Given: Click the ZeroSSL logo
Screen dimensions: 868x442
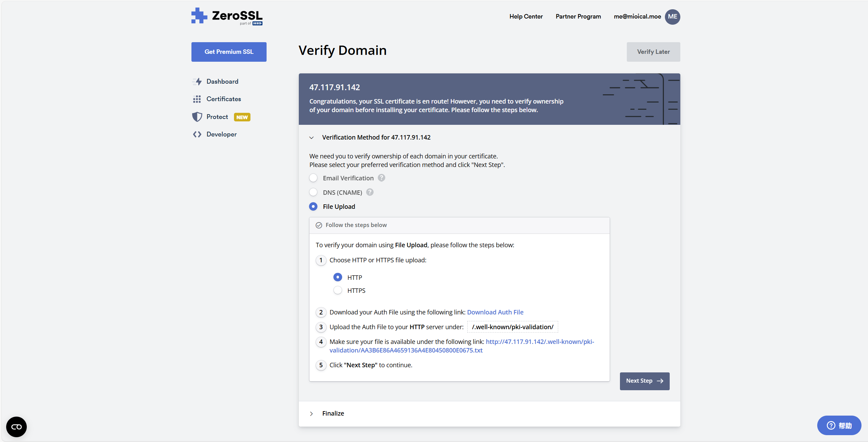Looking at the screenshot, I should click(x=227, y=16).
